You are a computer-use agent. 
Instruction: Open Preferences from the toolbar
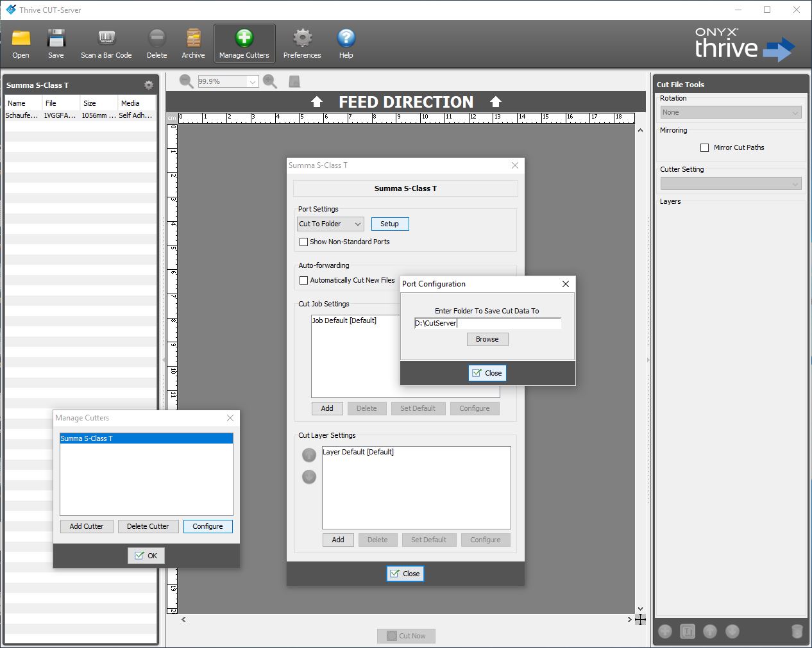pyautogui.click(x=302, y=44)
